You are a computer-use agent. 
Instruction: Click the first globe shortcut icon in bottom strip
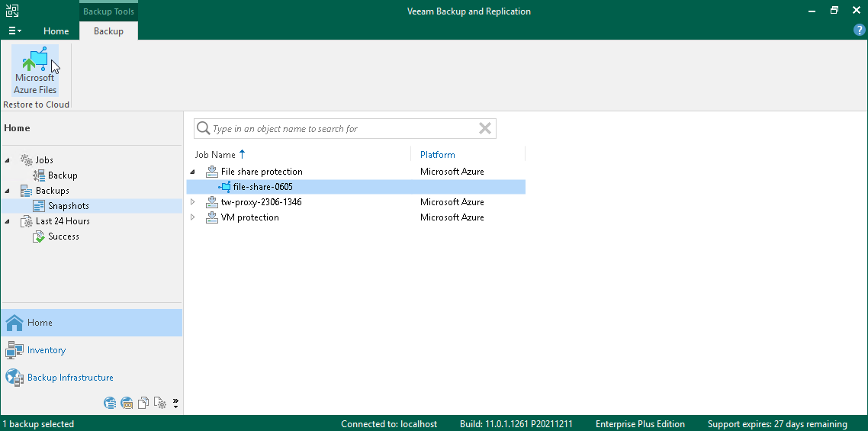click(x=110, y=403)
